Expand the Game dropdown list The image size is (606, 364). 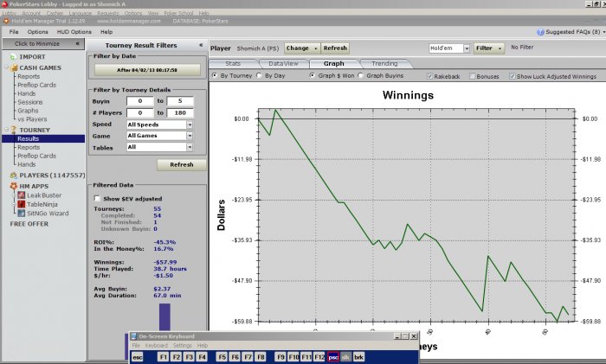pyautogui.click(x=190, y=136)
